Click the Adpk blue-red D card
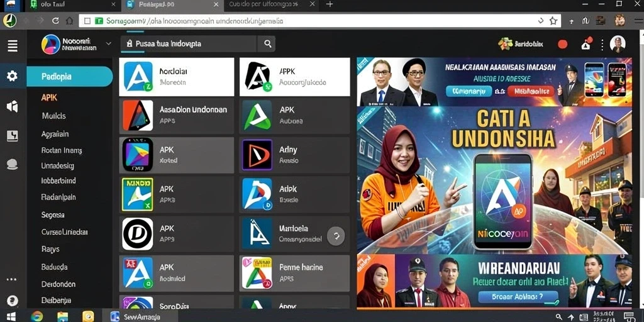 pos(294,194)
